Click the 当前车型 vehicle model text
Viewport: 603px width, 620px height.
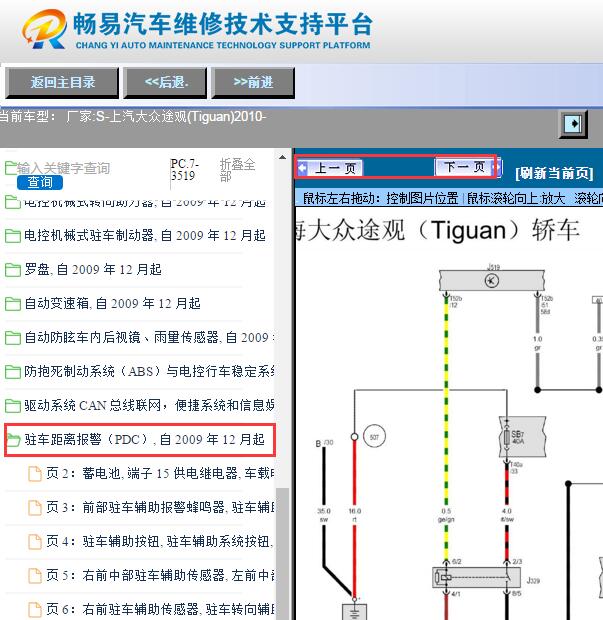(x=133, y=117)
